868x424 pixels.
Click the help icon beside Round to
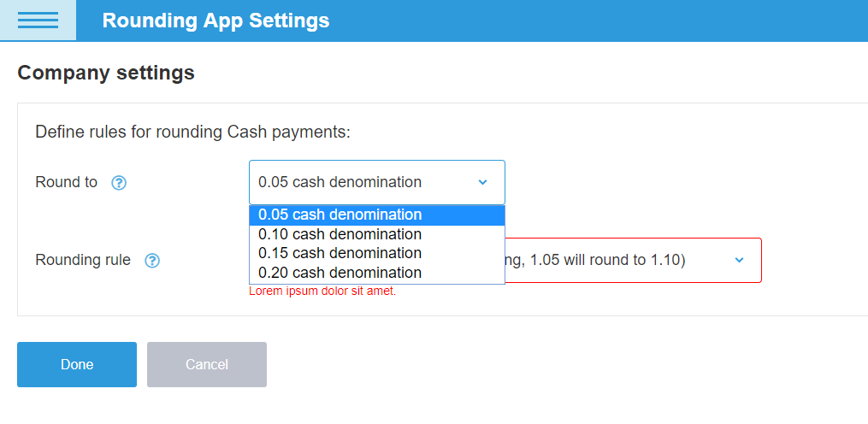[119, 183]
